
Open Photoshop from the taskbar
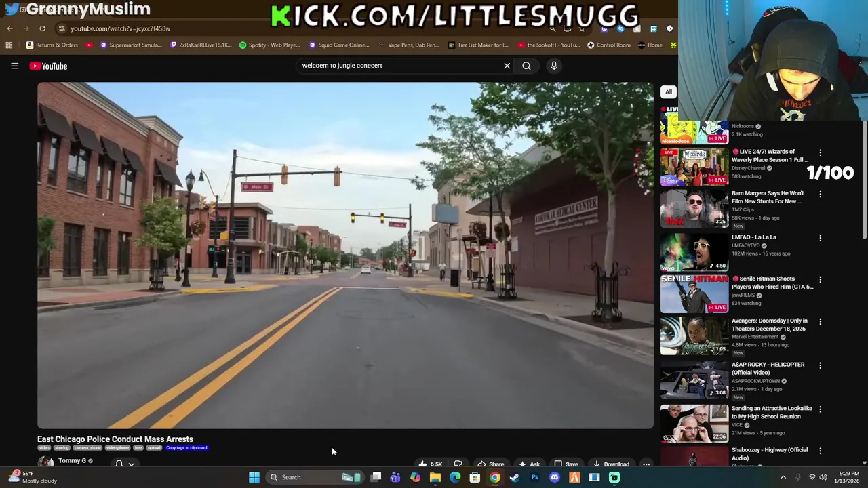click(x=534, y=477)
